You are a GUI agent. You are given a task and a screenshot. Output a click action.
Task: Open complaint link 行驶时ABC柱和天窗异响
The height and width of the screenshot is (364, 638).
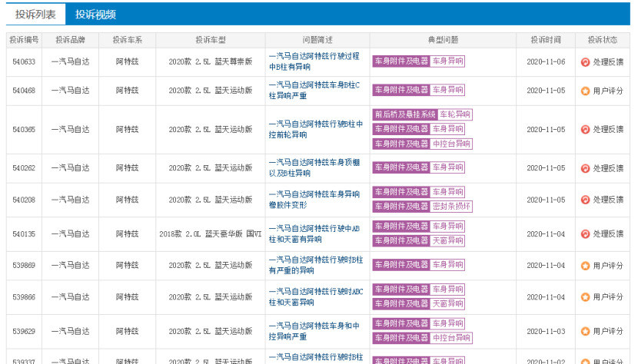tap(316, 297)
